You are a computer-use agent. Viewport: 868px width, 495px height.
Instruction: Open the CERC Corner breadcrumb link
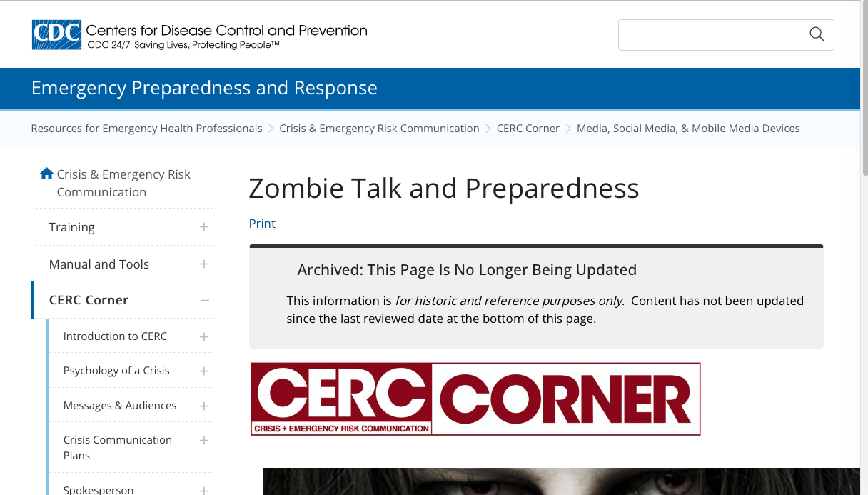click(528, 129)
